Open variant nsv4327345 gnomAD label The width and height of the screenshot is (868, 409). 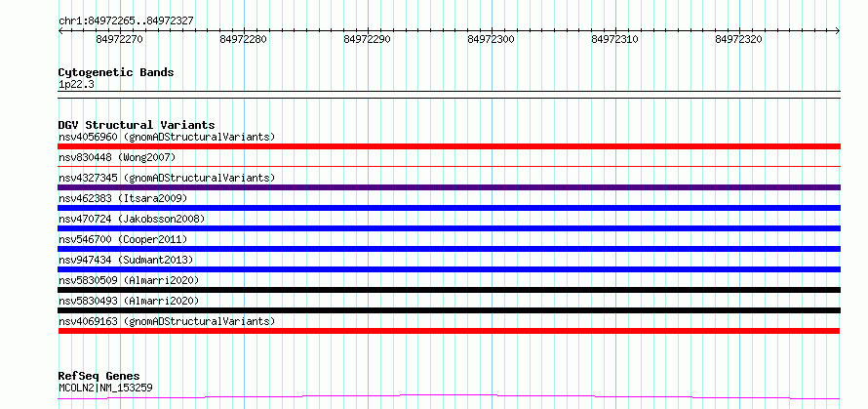167,178
